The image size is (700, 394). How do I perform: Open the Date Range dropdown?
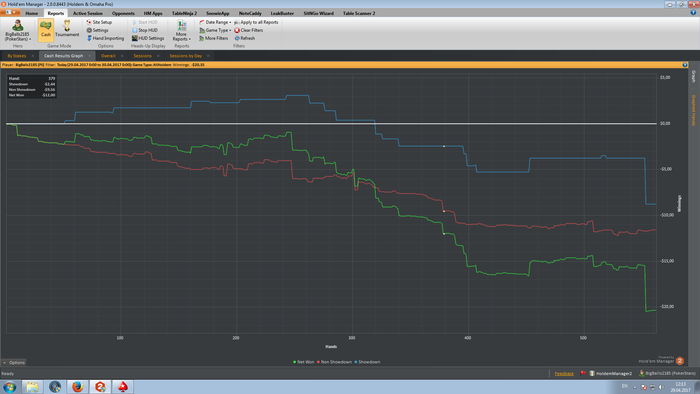(215, 22)
